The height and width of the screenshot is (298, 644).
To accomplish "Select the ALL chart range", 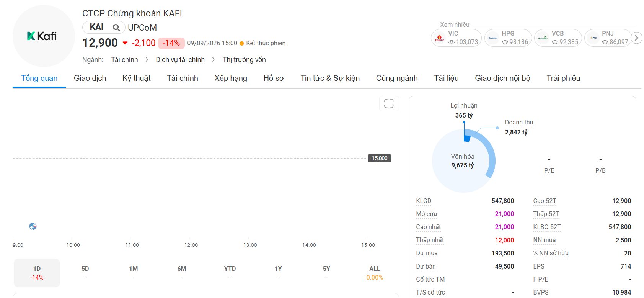I will (x=375, y=273).
